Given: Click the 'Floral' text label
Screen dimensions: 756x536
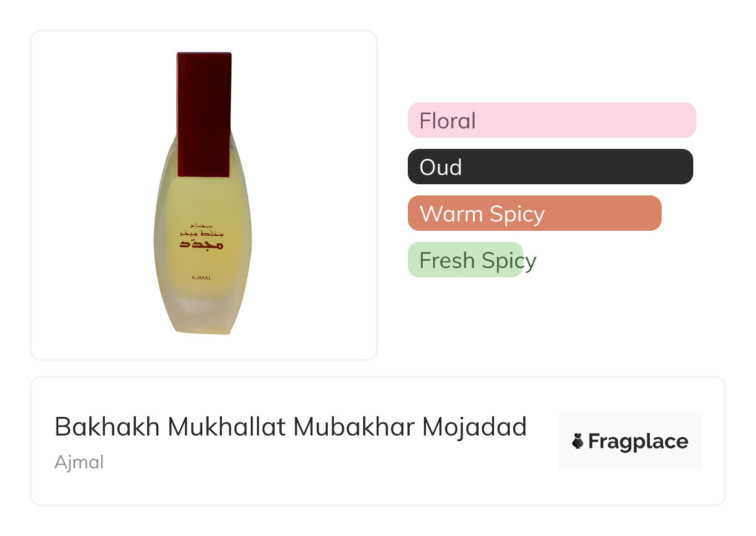Looking at the screenshot, I should (x=448, y=120).
